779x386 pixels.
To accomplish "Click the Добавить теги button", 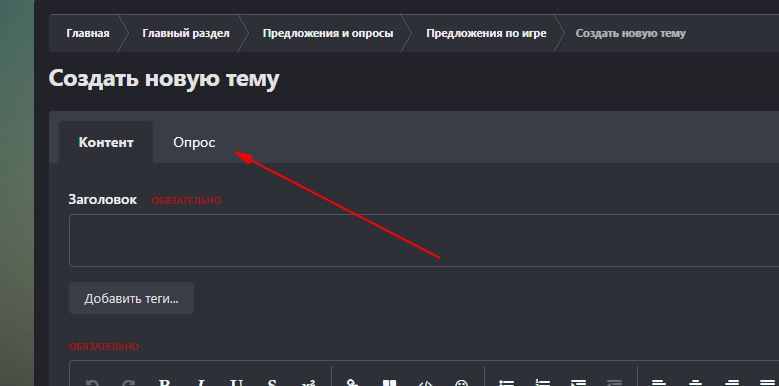I will click(131, 298).
